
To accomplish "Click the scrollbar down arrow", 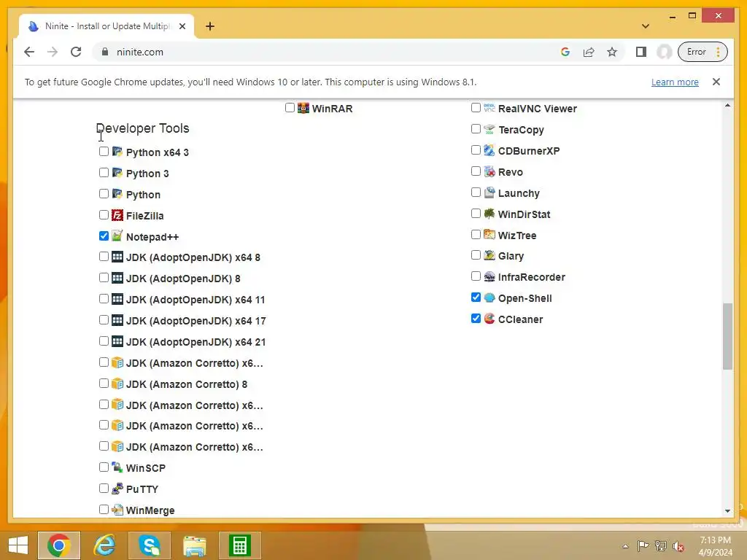I will [727, 511].
